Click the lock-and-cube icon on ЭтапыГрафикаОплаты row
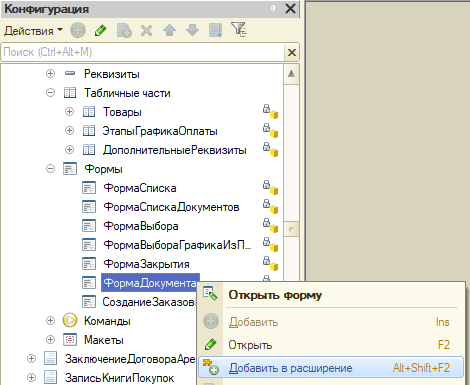 pos(270,130)
